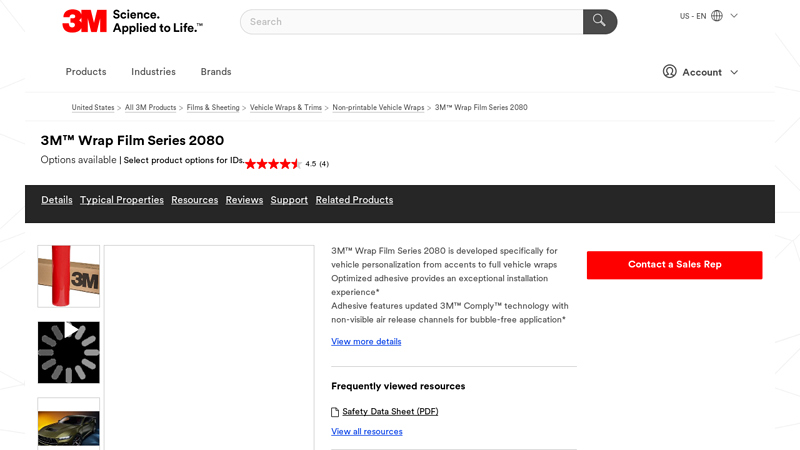Jump to the Details section
This screenshot has height=450, width=800.
[x=57, y=200]
